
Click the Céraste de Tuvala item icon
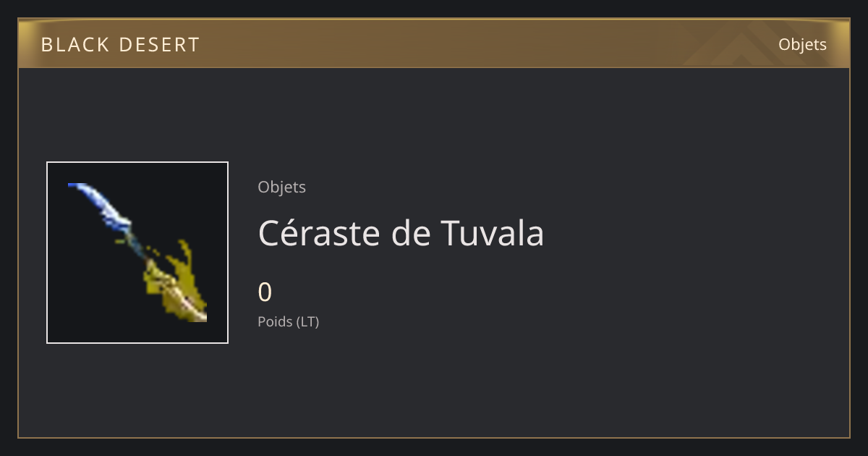coord(137,253)
